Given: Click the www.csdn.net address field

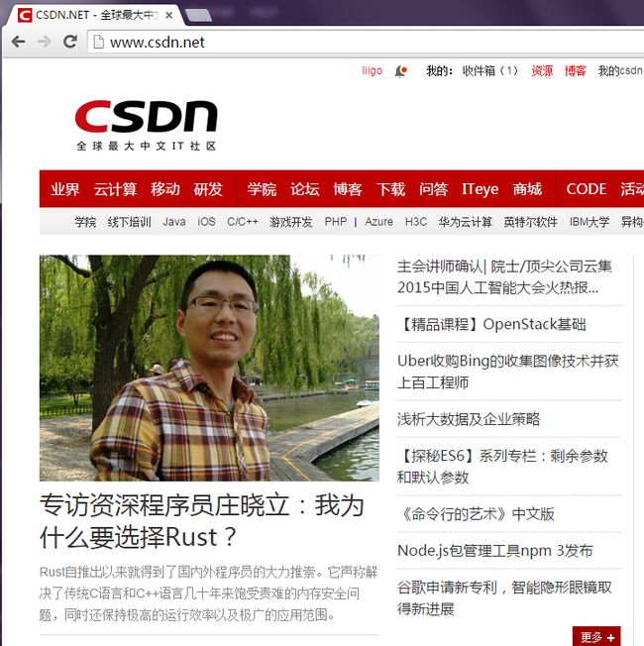Looking at the screenshot, I should pos(367,42).
